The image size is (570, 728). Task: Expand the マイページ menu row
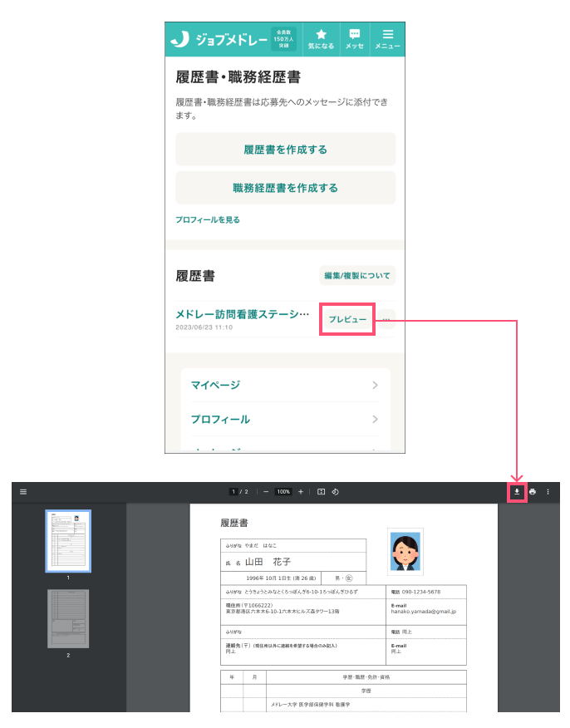tap(285, 386)
